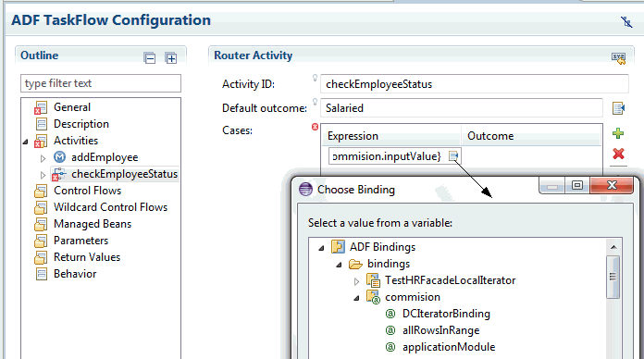Screen dimensions: 644x359
Task: Click the bindings folder icon in dialog
Action: click(355, 264)
